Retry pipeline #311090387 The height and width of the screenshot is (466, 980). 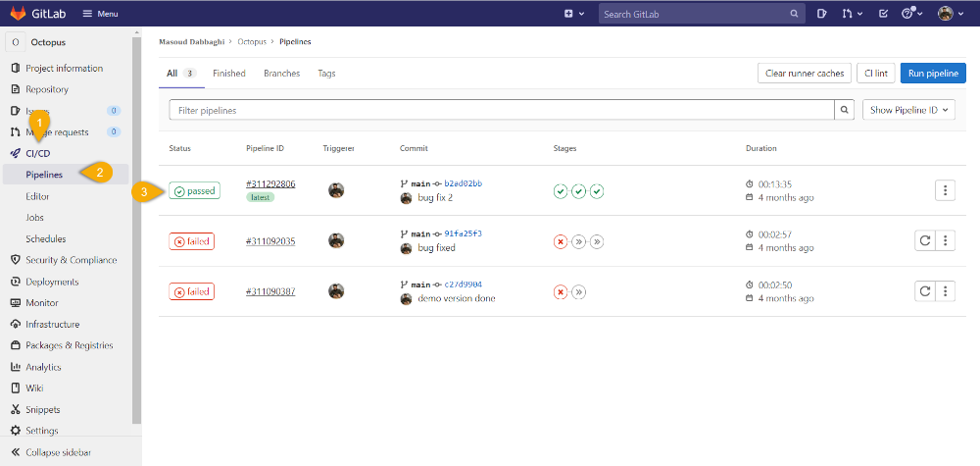(924, 290)
